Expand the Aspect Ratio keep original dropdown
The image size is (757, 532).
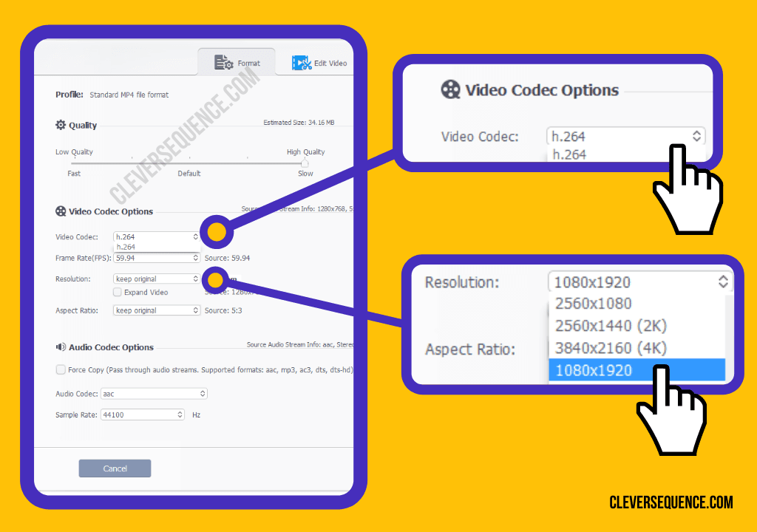157,310
